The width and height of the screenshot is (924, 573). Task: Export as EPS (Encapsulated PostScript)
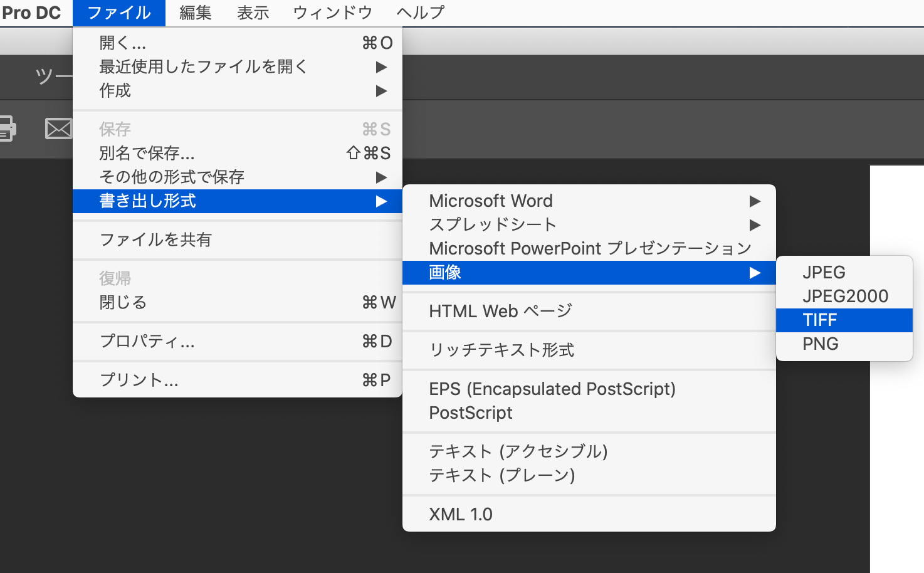tap(589, 389)
